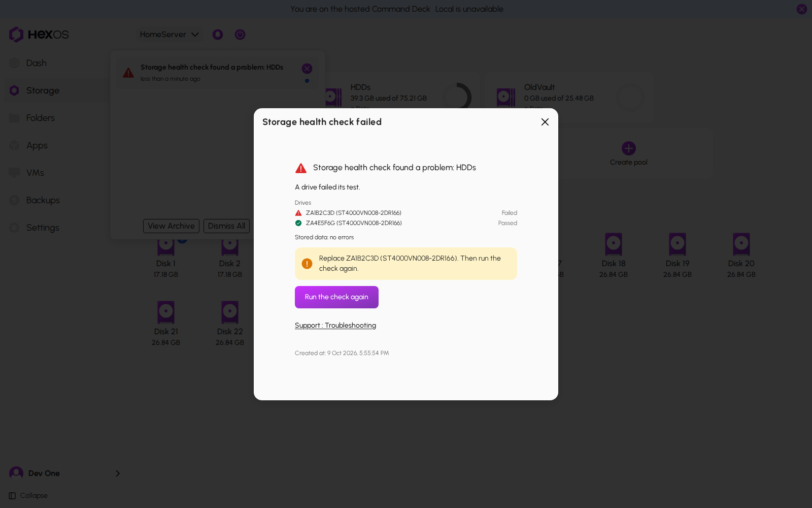Select the Disk 21 drive icon
Image resolution: width=812 pixels, height=508 pixels.
click(166, 312)
